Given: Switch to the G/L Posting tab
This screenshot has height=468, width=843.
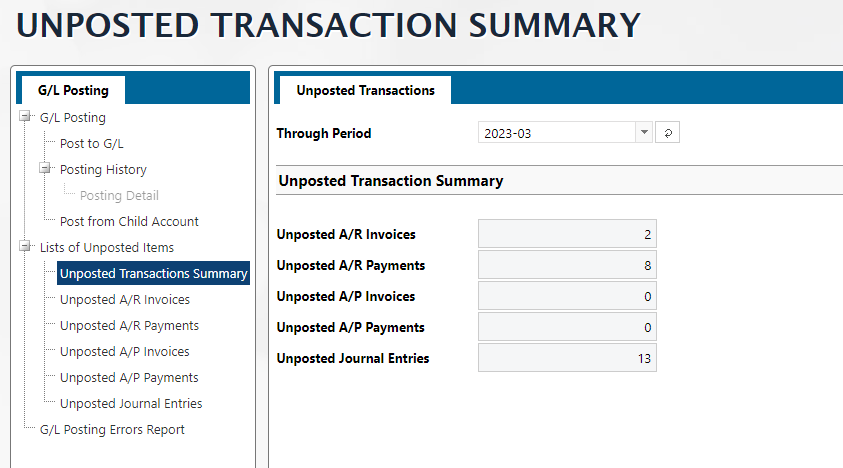Looking at the screenshot, I should click(x=73, y=90).
